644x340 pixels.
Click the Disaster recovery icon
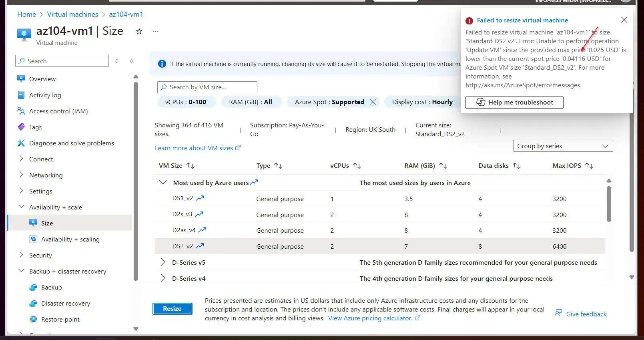(33, 303)
